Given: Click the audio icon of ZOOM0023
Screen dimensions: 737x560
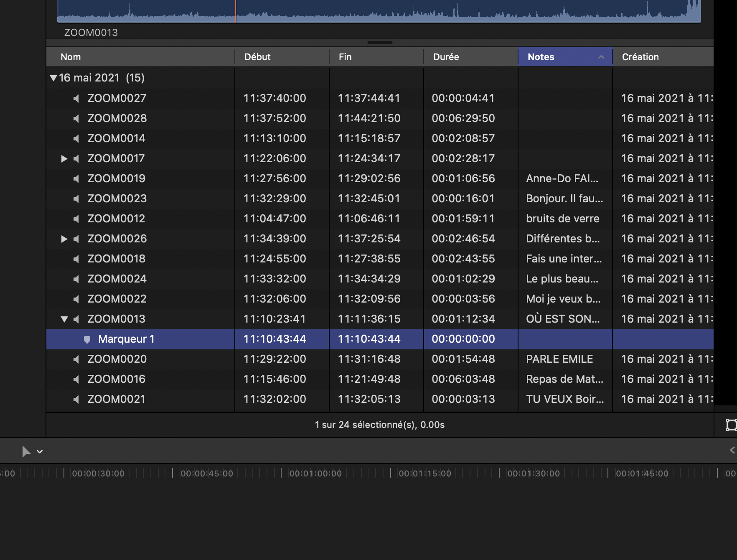Looking at the screenshot, I should pos(76,199).
